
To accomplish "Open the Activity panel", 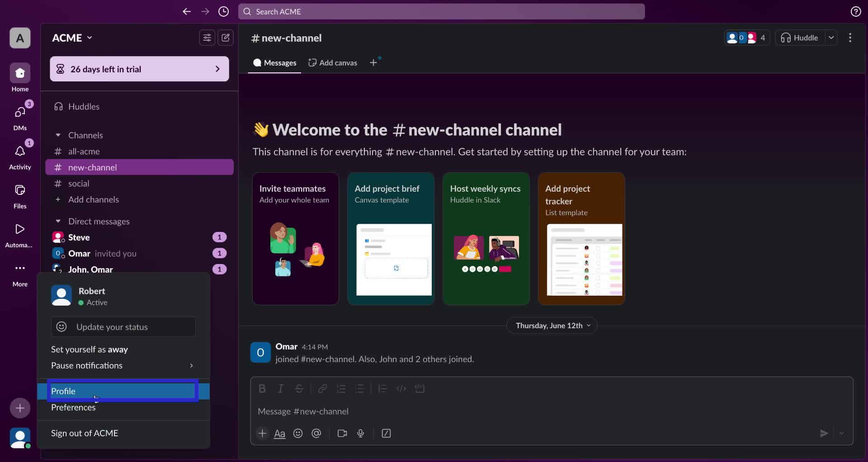I will point(19,156).
